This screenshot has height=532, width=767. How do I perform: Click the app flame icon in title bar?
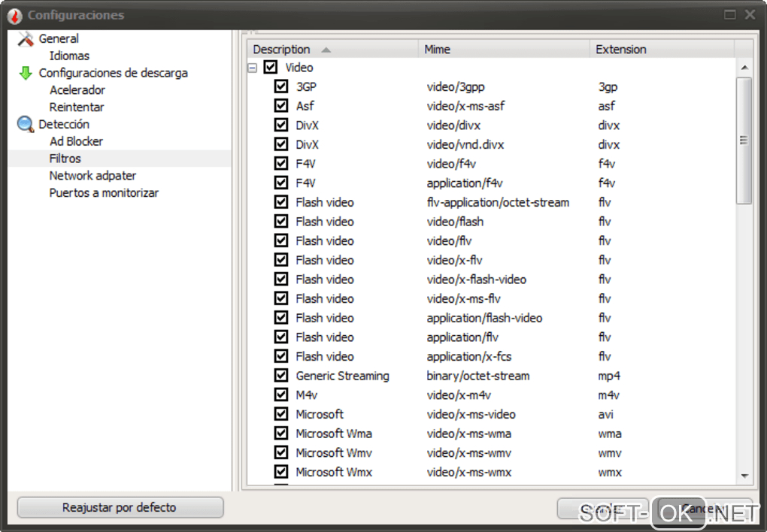click(15, 16)
